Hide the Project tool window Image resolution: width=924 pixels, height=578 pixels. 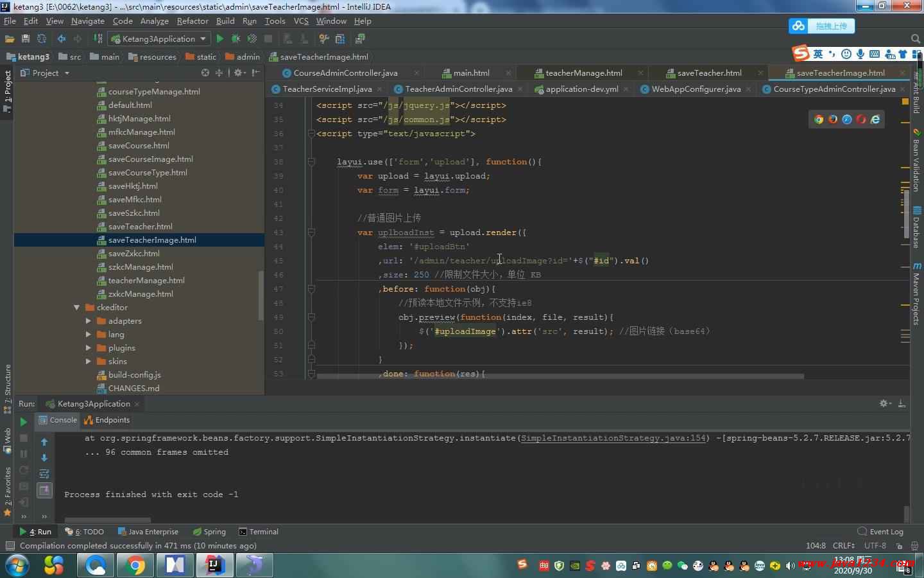pyautogui.click(x=255, y=73)
